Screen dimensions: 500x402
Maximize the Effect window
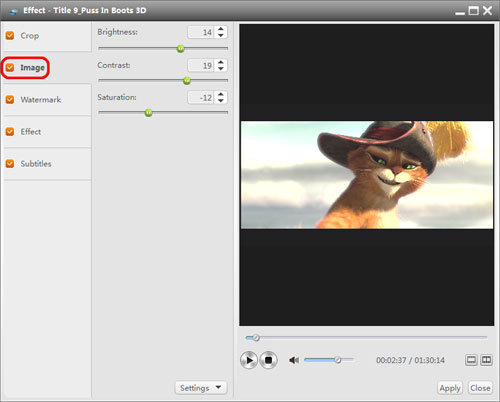pyautogui.click(x=473, y=11)
